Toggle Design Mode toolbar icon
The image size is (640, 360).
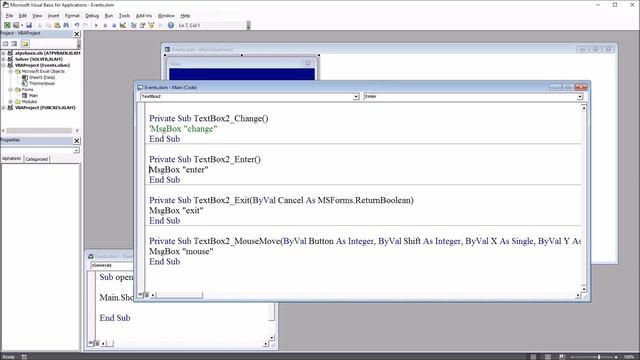122,25
